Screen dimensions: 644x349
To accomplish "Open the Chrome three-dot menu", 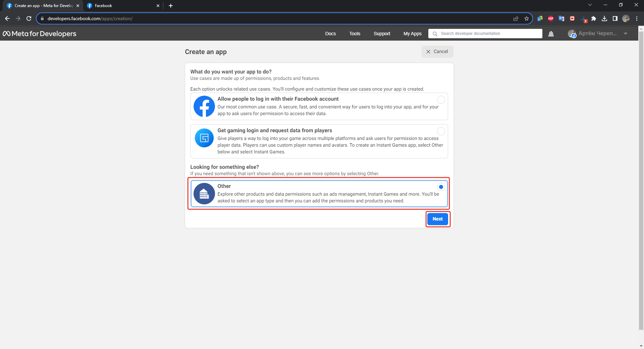I will click(x=637, y=18).
